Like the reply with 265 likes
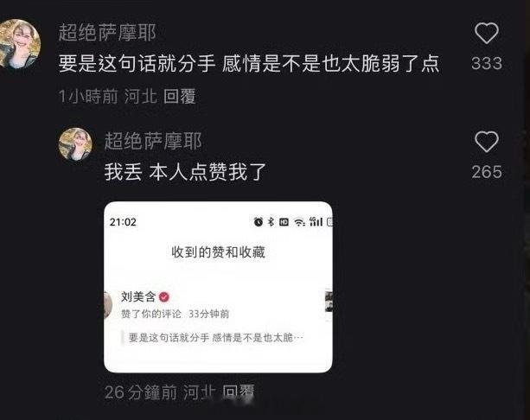Viewport: 530px width, 420px height. (487, 142)
